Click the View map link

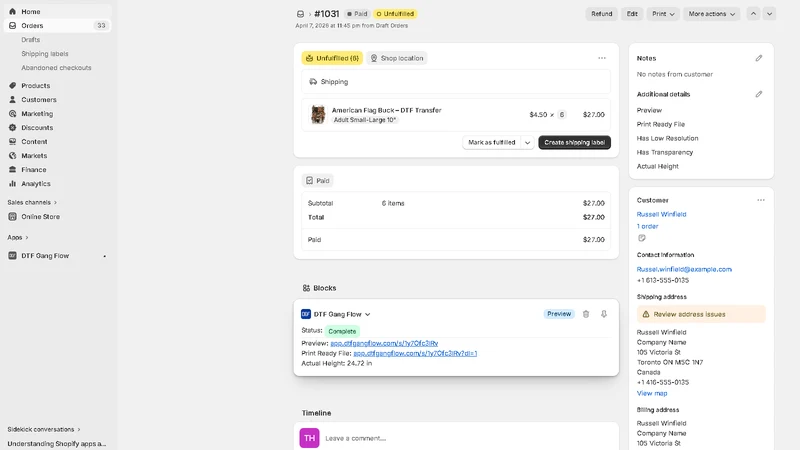[x=652, y=393]
